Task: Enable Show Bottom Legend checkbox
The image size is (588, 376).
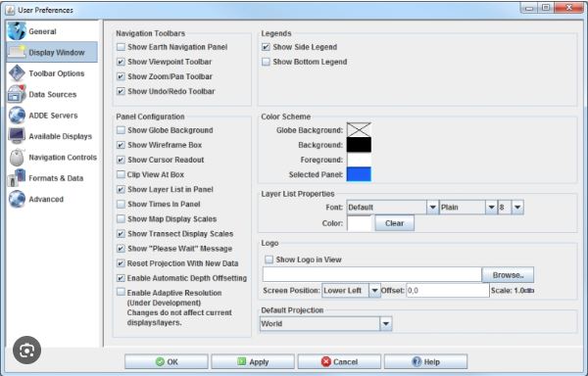Action: 266,62
